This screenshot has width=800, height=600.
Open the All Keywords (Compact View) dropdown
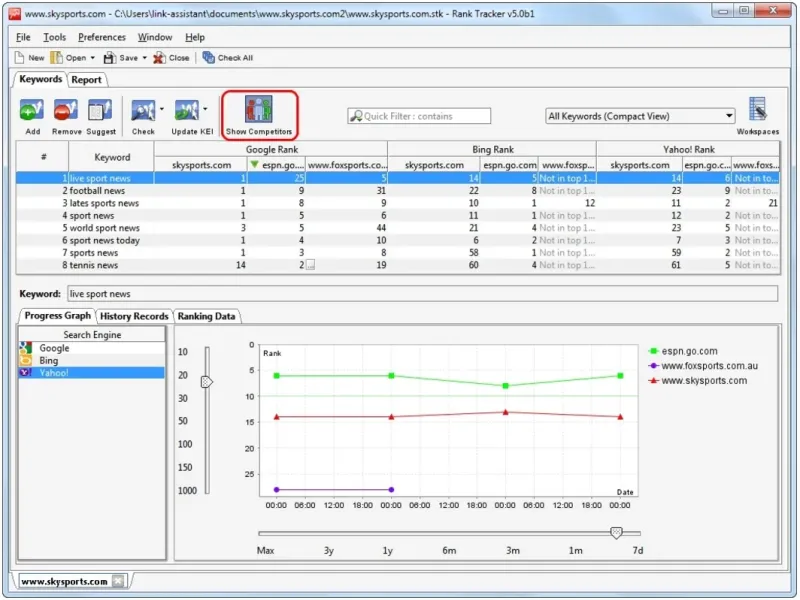[x=728, y=116]
